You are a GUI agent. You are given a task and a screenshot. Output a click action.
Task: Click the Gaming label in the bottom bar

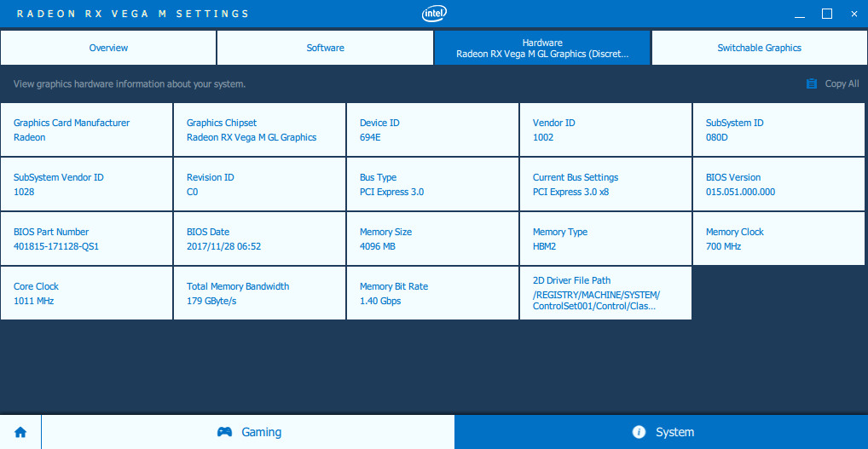(x=261, y=432)
